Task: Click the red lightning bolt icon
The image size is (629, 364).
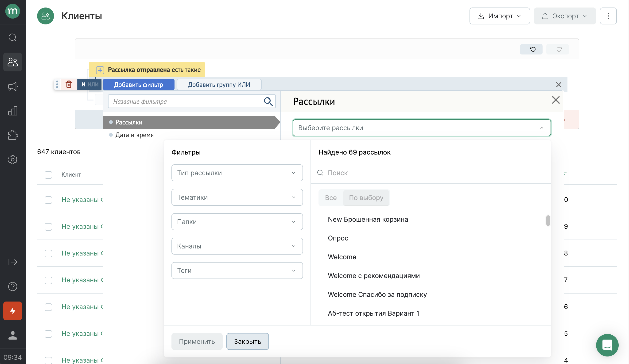Action: click(12, 311)
